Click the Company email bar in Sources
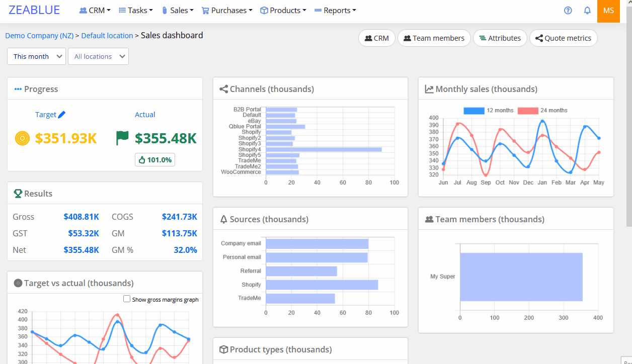Image resolution: width=632 pixels, height=364 pixels. point(317,243)
